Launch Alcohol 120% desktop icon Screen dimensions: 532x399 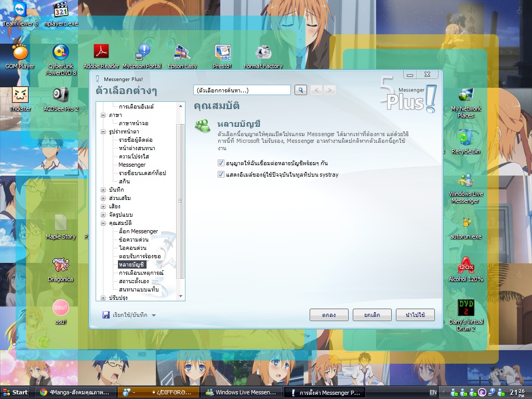tap(466, 270)
